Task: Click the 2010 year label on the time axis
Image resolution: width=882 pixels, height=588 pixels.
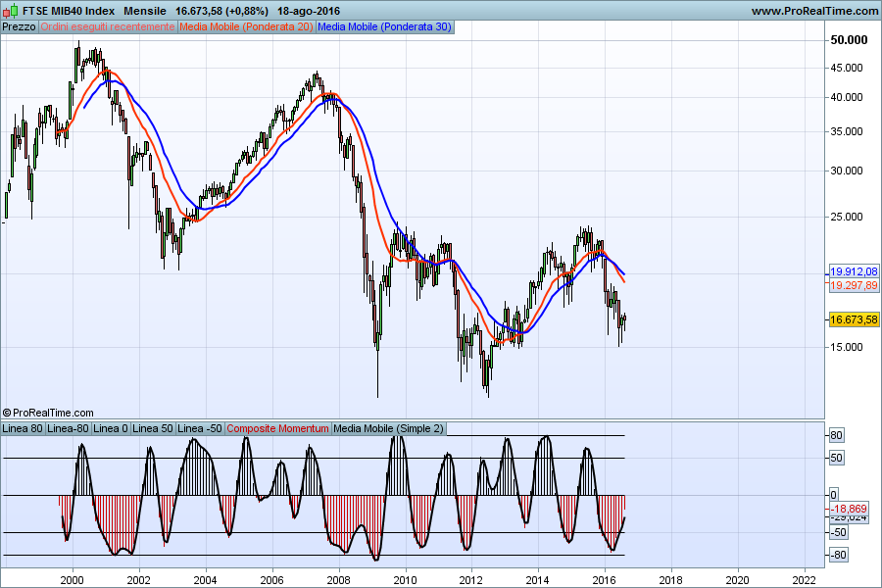Action: [x=405, y=580]
